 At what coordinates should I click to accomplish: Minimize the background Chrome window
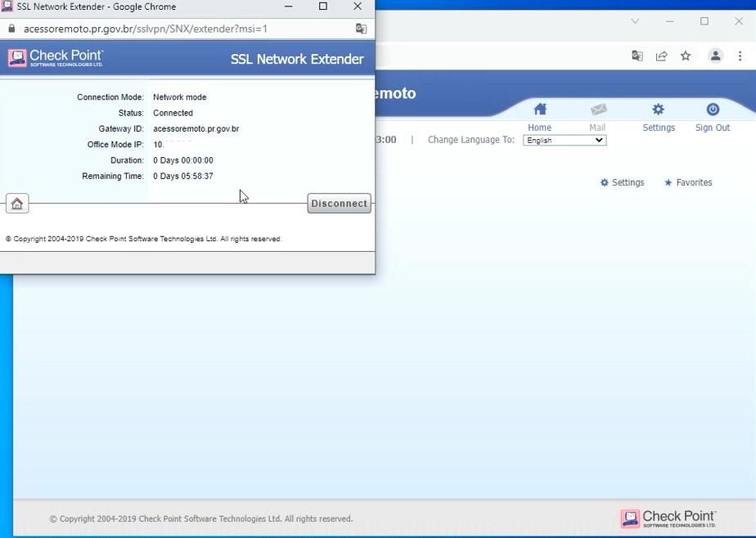(670, 21)
